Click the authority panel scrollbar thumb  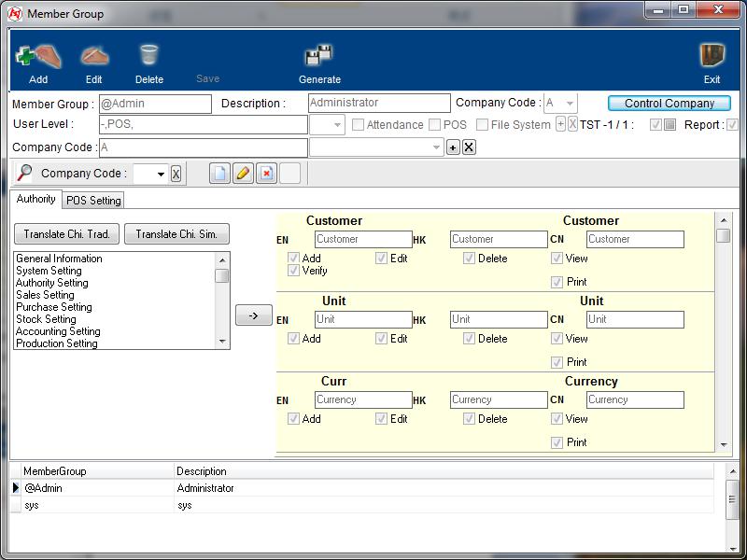click(723, 235)
